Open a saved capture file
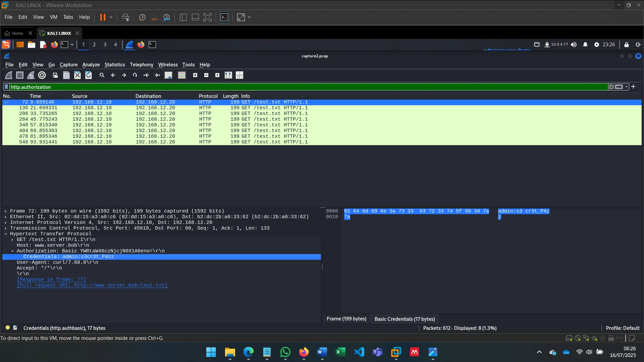Screen dimensions: 644x362 (x=55, y=75)
